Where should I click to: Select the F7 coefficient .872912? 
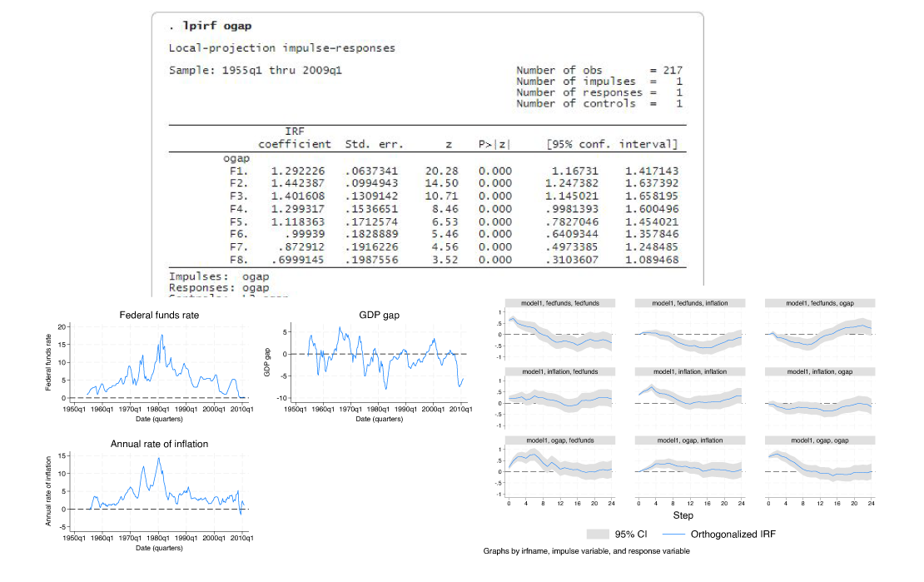(301, 246)
